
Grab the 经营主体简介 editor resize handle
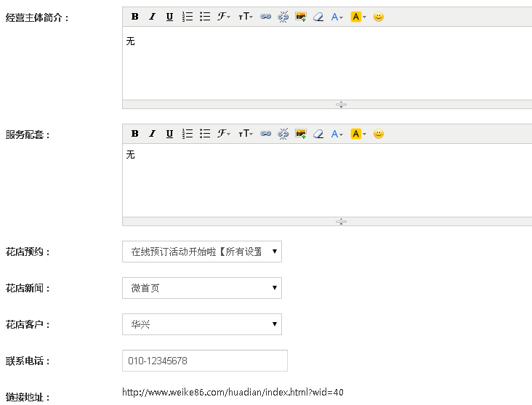tap(341, 105)
